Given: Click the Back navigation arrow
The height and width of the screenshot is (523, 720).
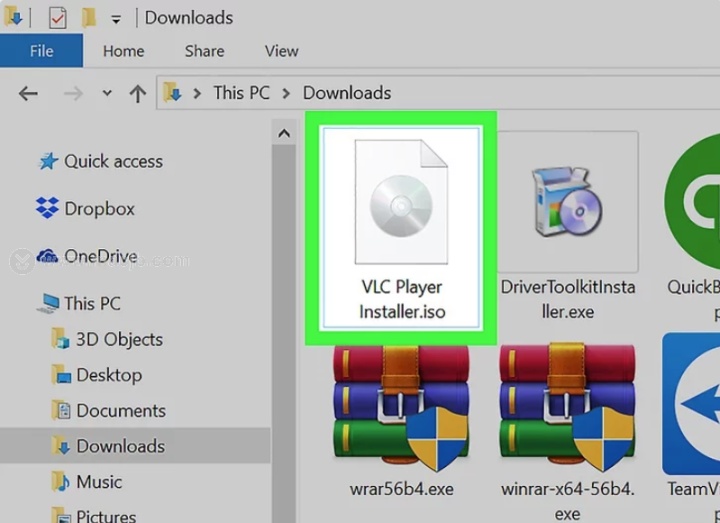Looking at the screenshot, I should tap(28, 94).
